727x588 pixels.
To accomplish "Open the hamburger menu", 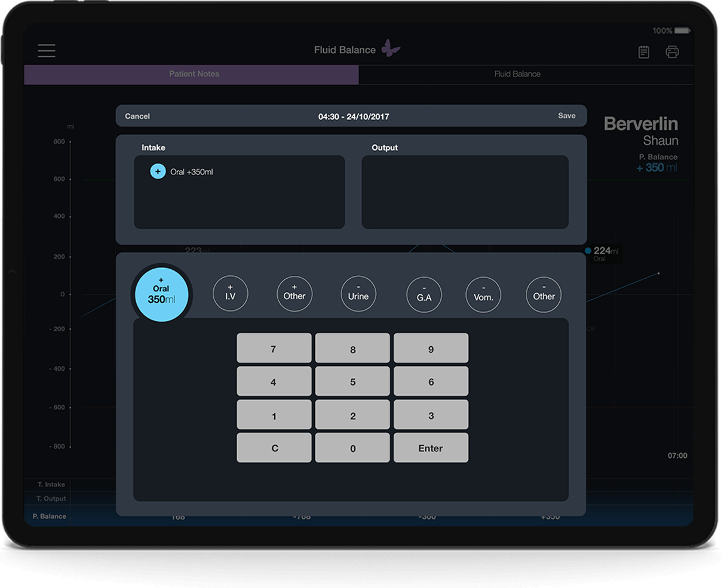I will pyautogui.click(x=47, y=51).
